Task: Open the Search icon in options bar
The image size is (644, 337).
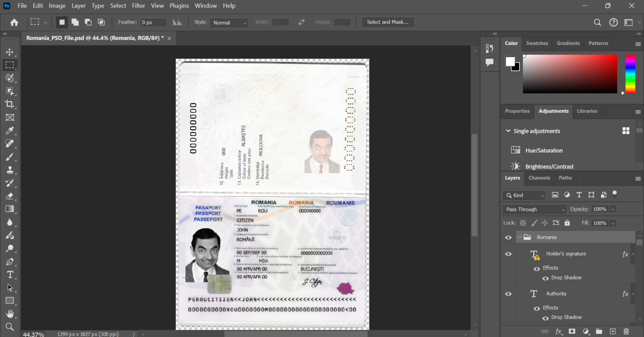Action: tap(597, 22)
